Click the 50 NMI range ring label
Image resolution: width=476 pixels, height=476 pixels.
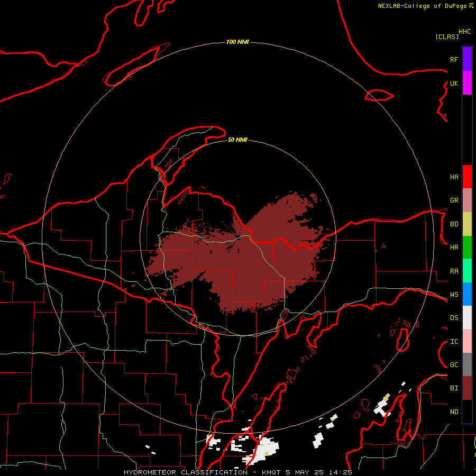[x=237, y=140]
